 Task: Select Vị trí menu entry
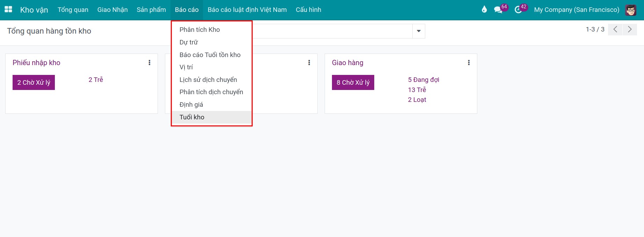pos(212,67)
